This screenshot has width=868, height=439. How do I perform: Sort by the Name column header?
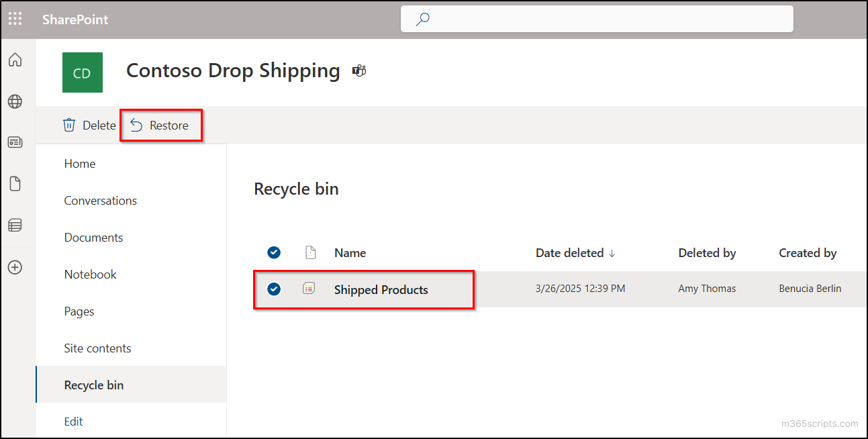[350, 252]
